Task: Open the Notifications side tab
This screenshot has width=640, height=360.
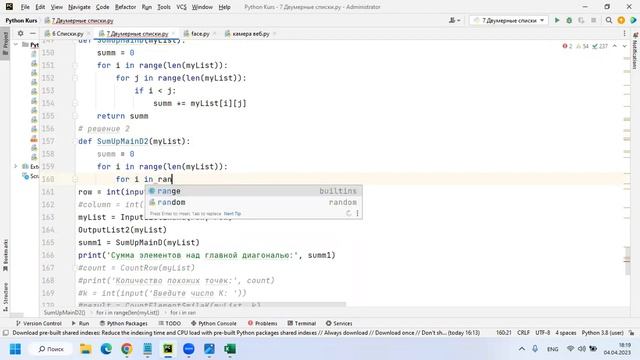Action: [635, 52]
